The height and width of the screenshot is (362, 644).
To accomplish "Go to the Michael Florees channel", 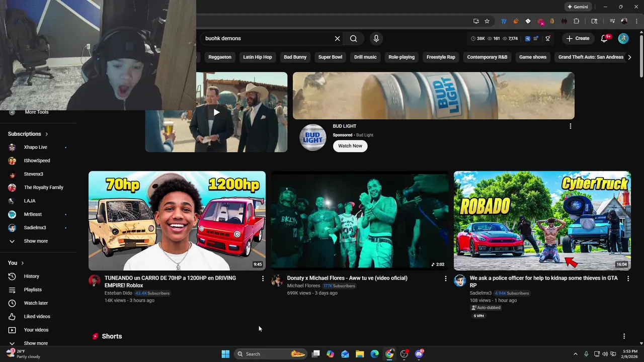I will [303, 286].
